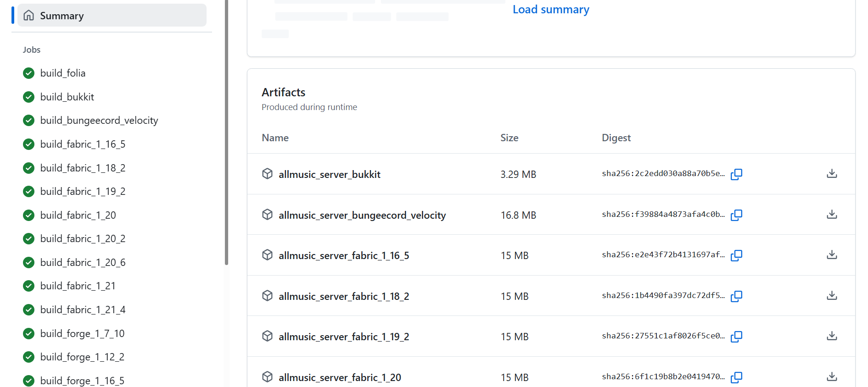The height and width of the screenshot is (387, 868).
Task: View the build_bungeecord_velocity job
Action: [99, 121]
